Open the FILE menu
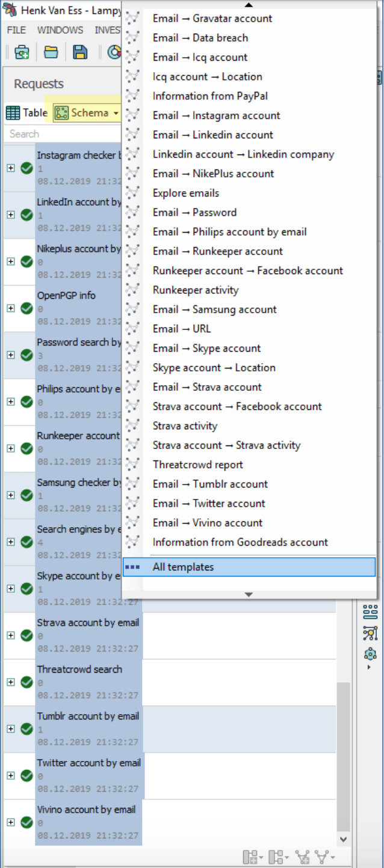Image resolution: width=384 pixels, height=868 pixels. (x=16, y=30)
